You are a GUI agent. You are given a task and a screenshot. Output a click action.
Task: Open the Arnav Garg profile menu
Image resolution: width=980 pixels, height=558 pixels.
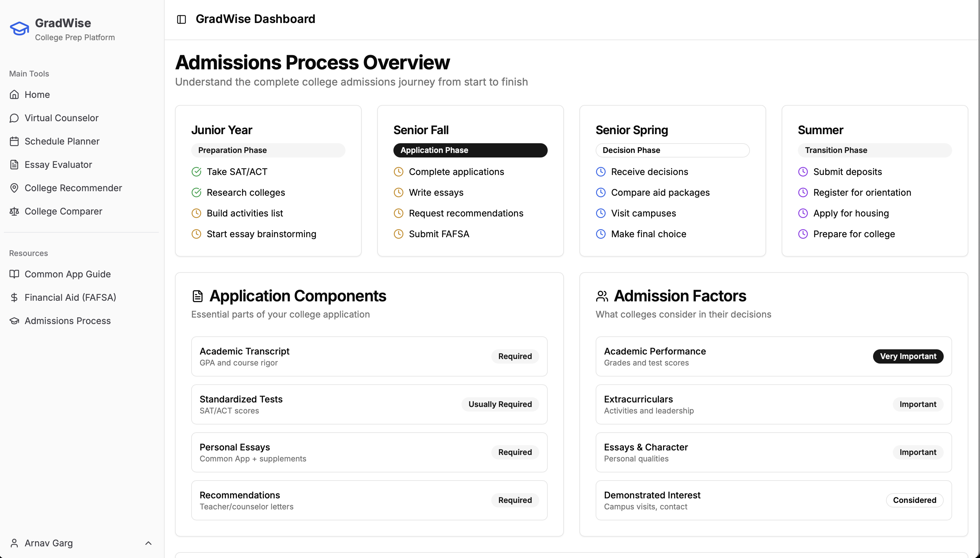49,543
